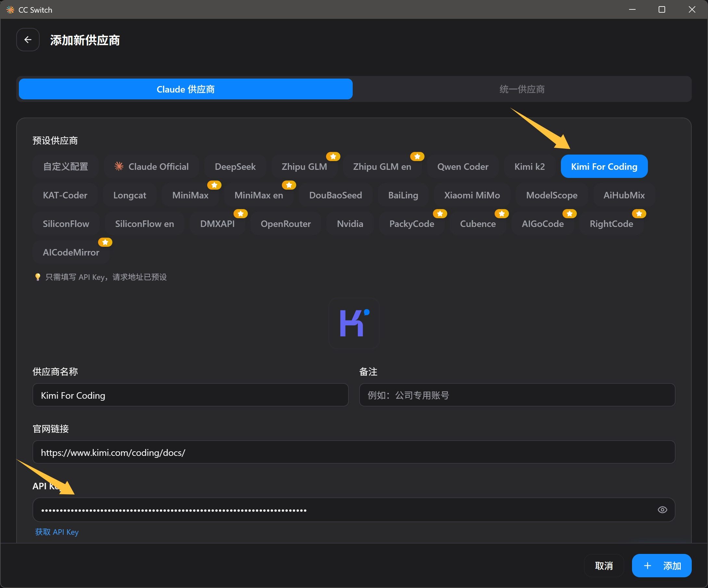This screenshot has height=588, width=708.
Task: Click the 官网链接 URL field
Action: (353, 452)
